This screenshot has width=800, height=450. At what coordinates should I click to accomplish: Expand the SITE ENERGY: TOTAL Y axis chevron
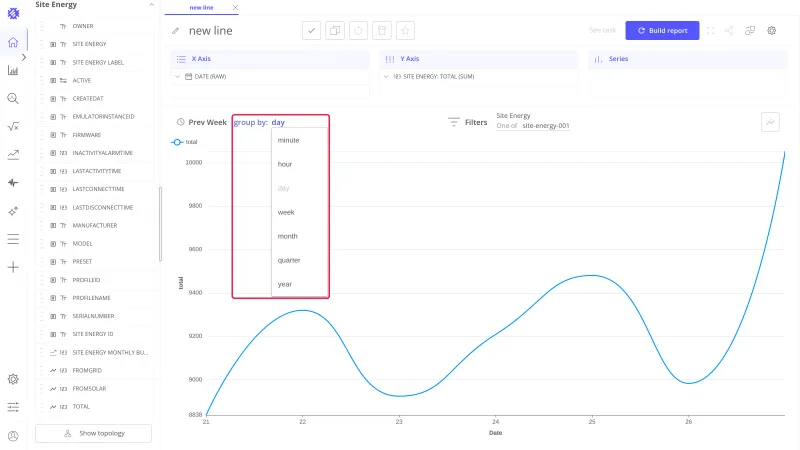(386, 77)
